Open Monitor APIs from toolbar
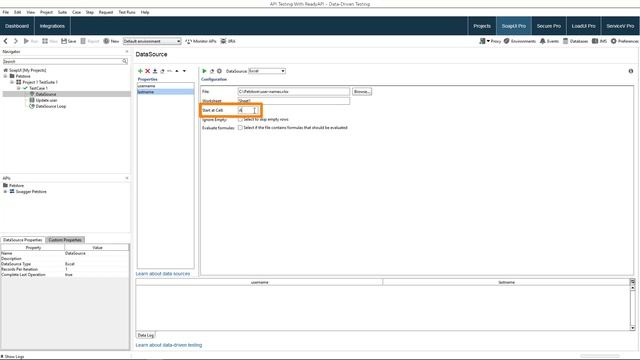 [201, 41]
